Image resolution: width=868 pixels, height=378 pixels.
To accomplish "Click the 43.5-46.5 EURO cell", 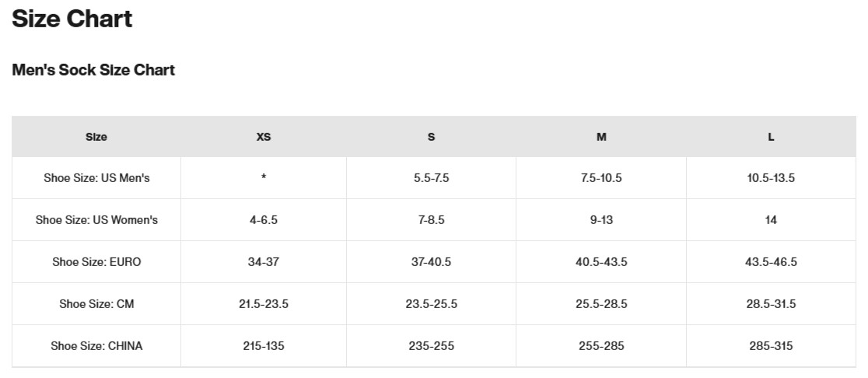I will tap(771, 262).
